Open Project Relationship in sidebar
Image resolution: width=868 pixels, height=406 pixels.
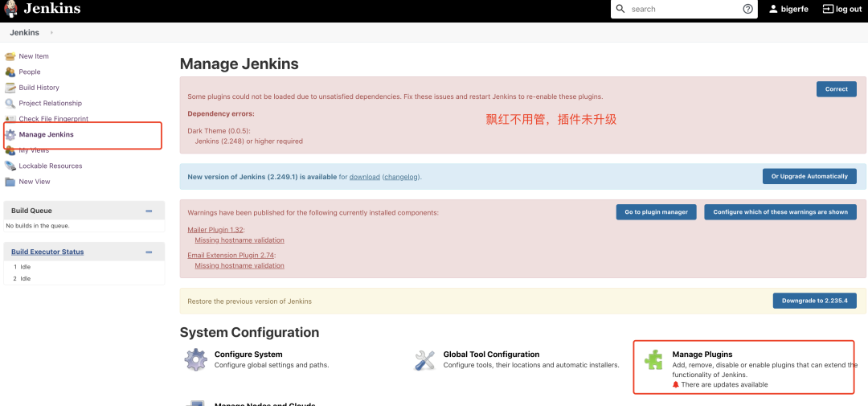point(51,103)
